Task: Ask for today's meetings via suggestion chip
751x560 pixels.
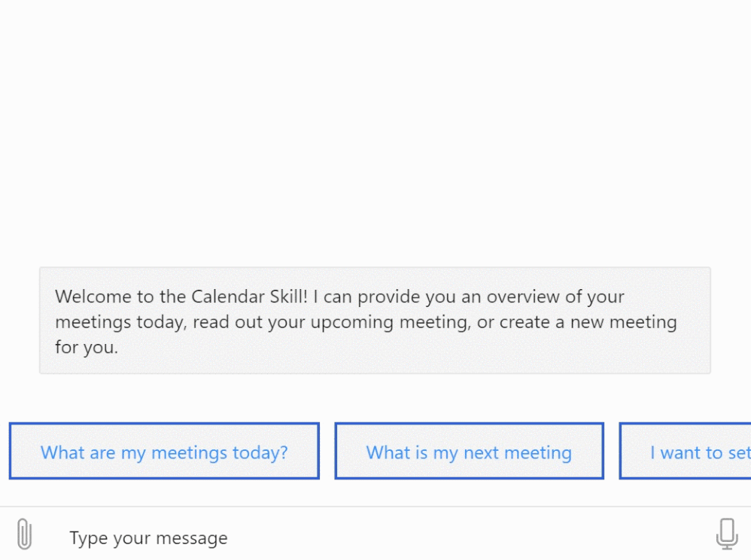Action: (164, 452)
